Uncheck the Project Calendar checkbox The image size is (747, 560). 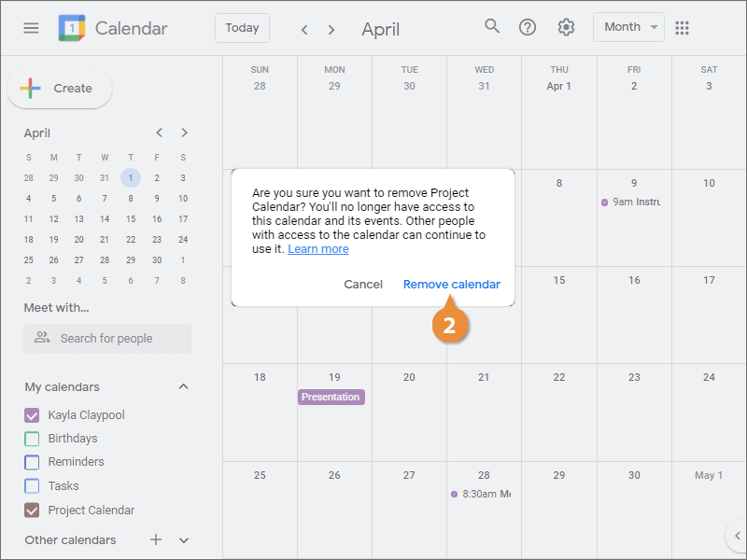[x=32, y=511]
